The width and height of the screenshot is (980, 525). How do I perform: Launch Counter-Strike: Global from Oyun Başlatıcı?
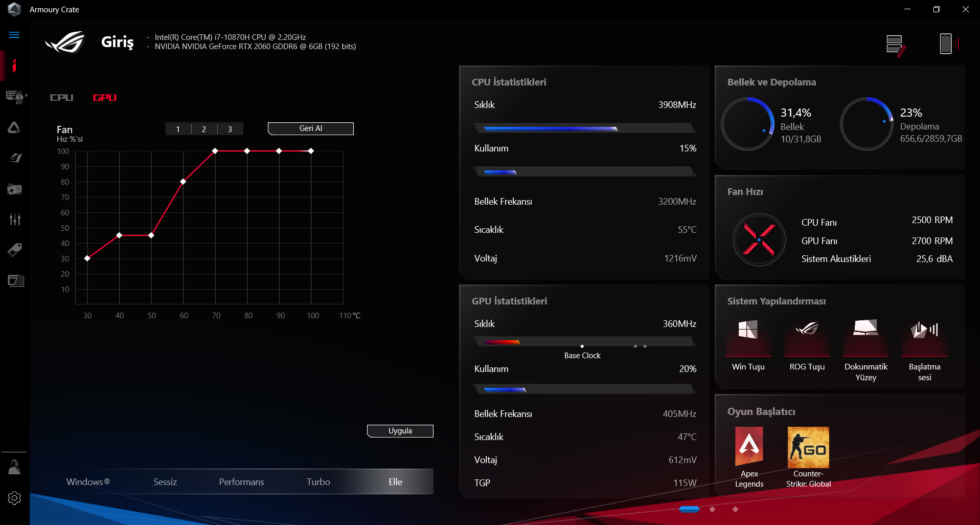(x=809, y=458)
